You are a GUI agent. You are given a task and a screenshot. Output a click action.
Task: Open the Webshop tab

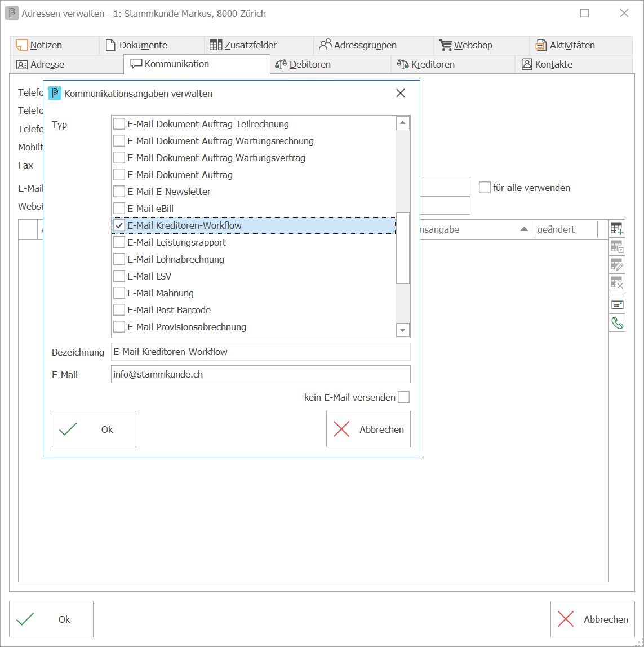[482, 45]
